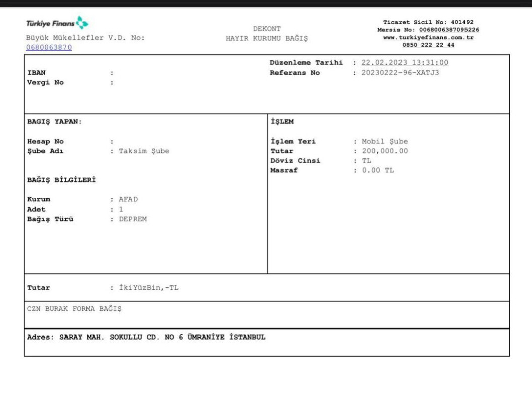
Task: Select the Adet value 1
Action: click(121, 209)
